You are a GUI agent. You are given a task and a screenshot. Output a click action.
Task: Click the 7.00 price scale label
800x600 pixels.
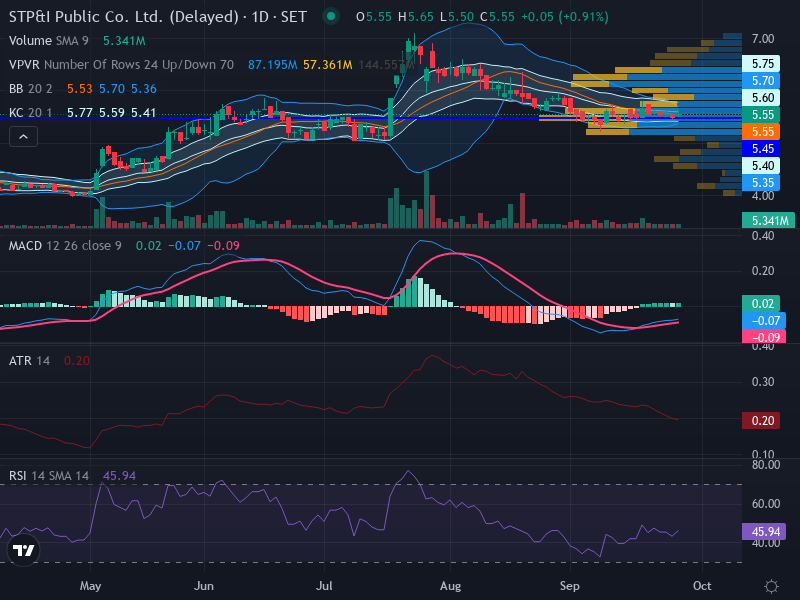(763, 39)
